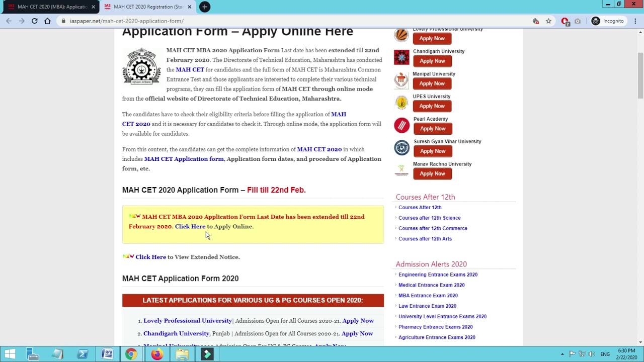Image resolution: width=644 pixels, height=362 pixels.
Task: Click the Chandigarh University logo
Action: point(401,57)
